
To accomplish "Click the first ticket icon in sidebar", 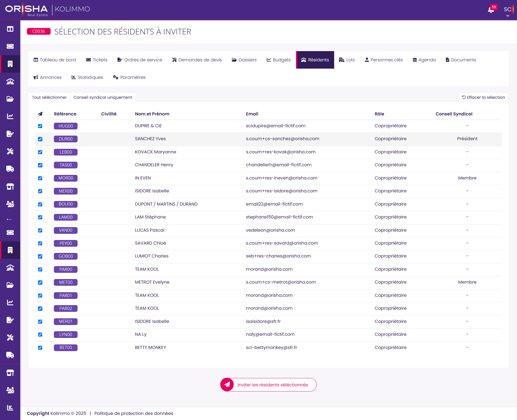I will 10,47.
